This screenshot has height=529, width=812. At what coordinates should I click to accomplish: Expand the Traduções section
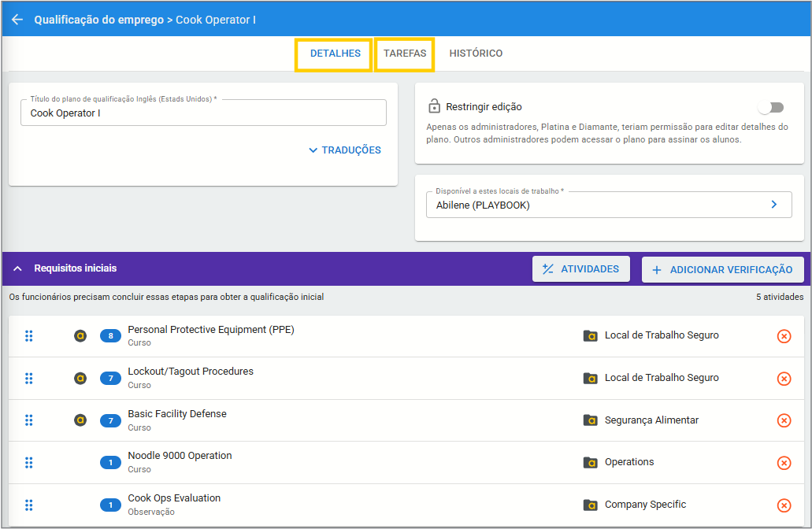345,150
